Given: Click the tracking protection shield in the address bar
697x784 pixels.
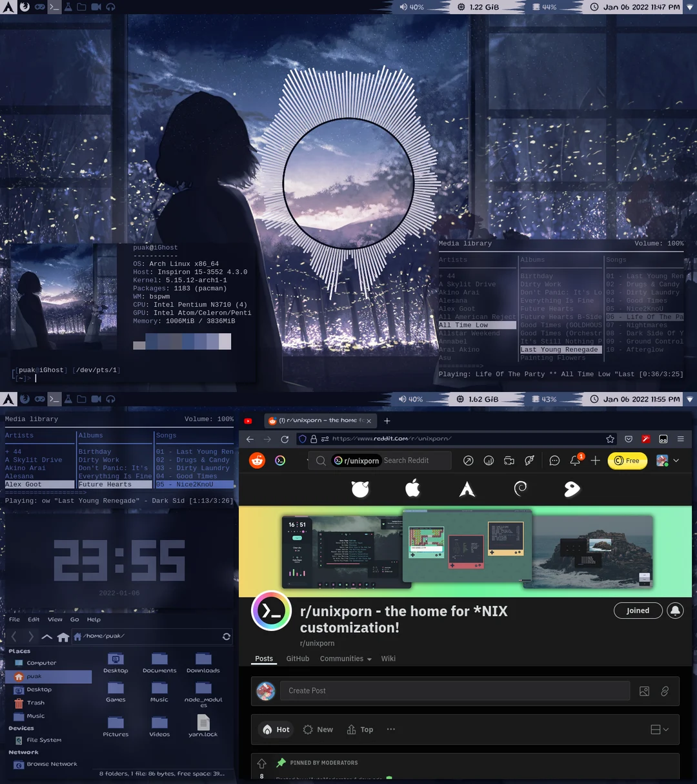Looking at the screenshot, I should [302, 438].
